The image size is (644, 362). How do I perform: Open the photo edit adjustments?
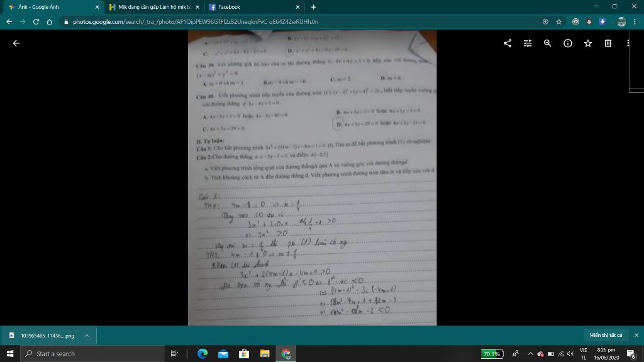tap(528, 43)
